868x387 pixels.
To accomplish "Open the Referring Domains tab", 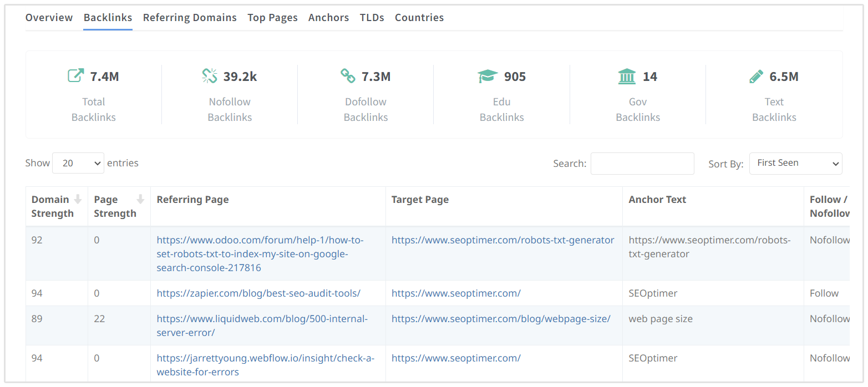I will tap(190, 18).
